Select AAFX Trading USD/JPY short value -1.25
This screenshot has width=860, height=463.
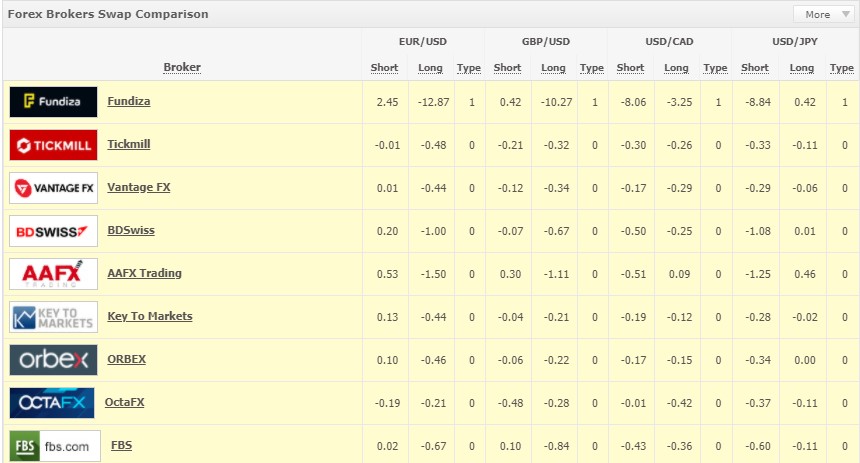pyautogui.click(x=758, y=274)
